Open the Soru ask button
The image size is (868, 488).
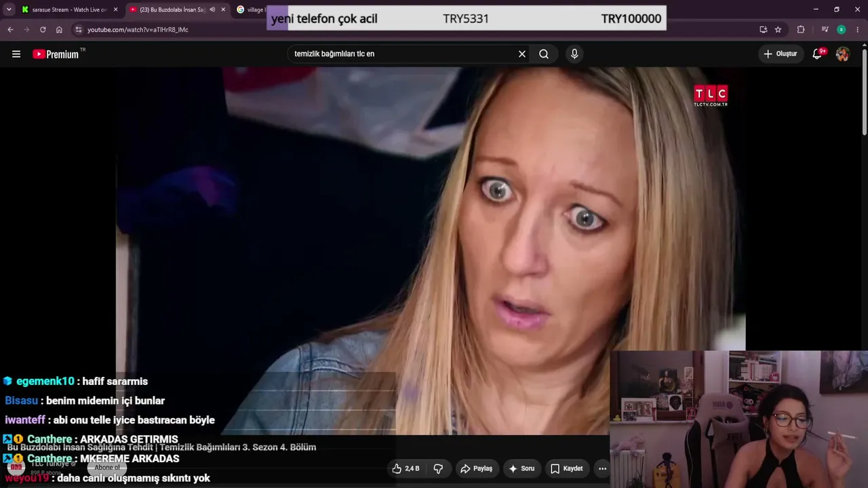click(521, 468)
